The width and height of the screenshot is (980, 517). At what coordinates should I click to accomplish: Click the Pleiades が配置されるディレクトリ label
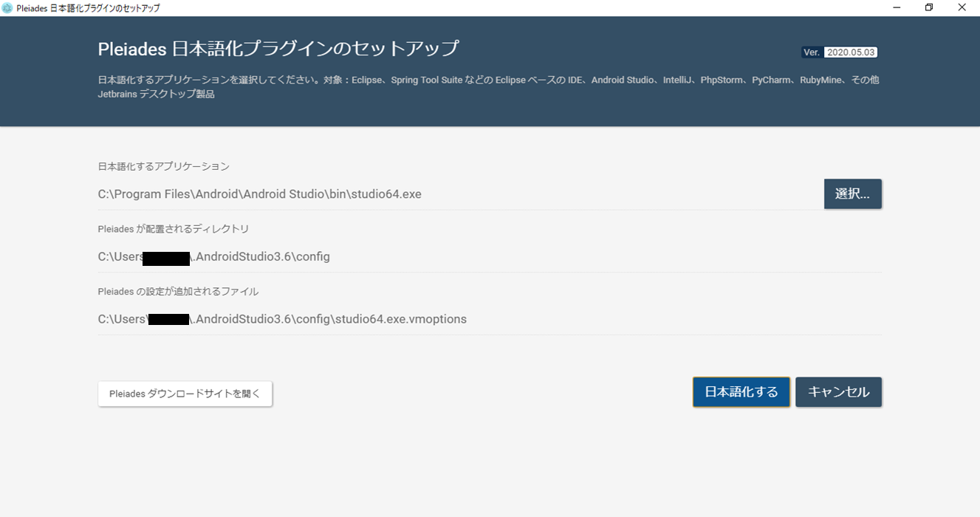tap(174, 229)
